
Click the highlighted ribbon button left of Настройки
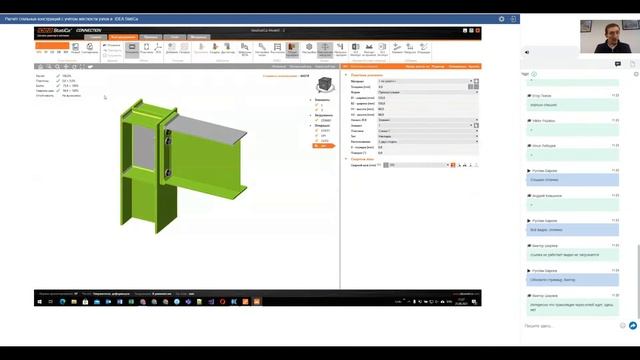click(292, 49)
